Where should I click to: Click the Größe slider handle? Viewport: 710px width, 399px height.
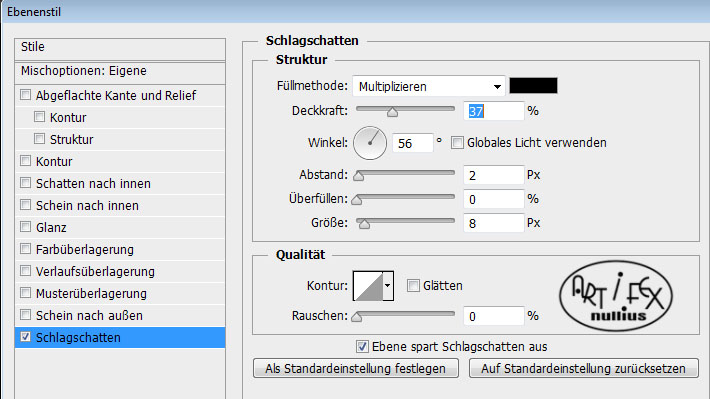(x=364, y=224)
